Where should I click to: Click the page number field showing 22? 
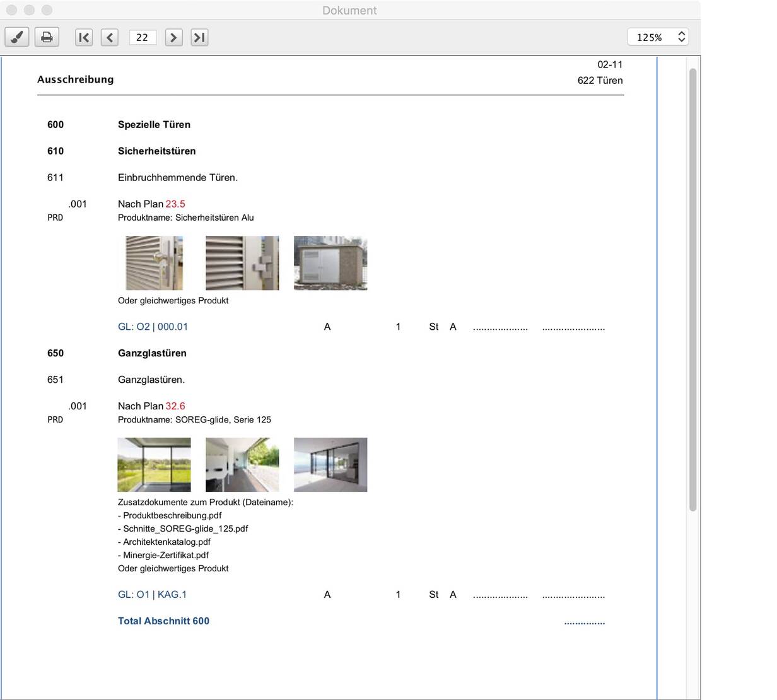point(143,37)
